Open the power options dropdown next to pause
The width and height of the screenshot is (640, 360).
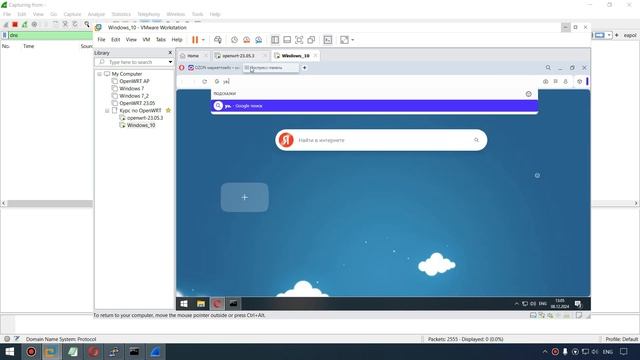coord(203,40)
